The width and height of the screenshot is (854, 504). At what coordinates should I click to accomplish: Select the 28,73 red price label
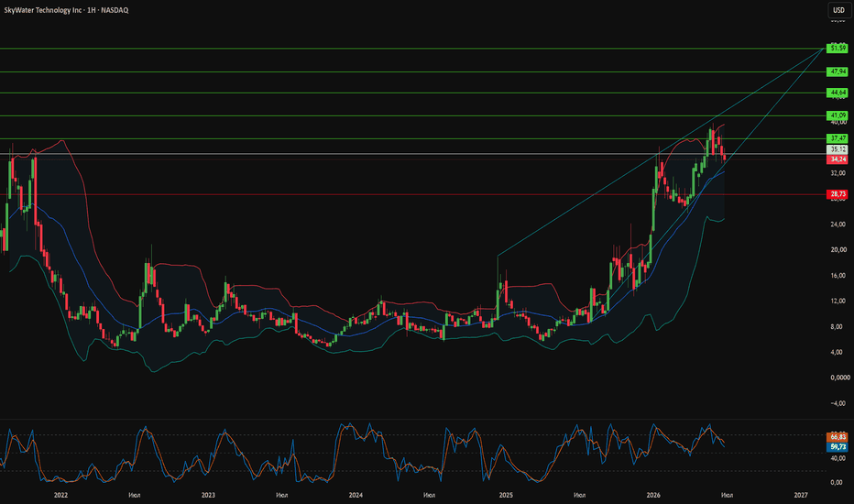838,194
